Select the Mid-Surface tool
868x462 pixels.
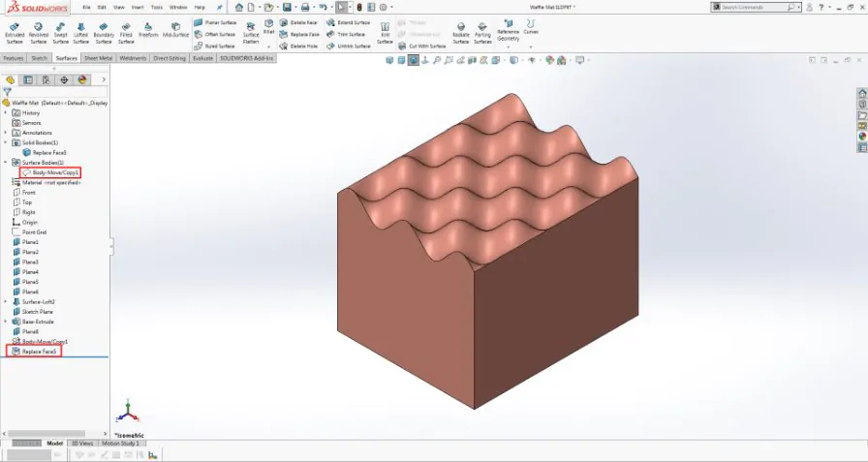175,30
